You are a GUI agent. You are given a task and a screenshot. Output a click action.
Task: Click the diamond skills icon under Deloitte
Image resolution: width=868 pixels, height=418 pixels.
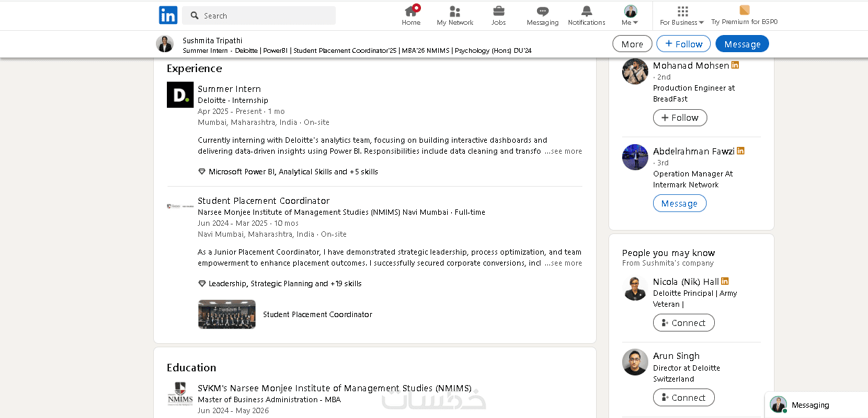click(x=202, y=172)
